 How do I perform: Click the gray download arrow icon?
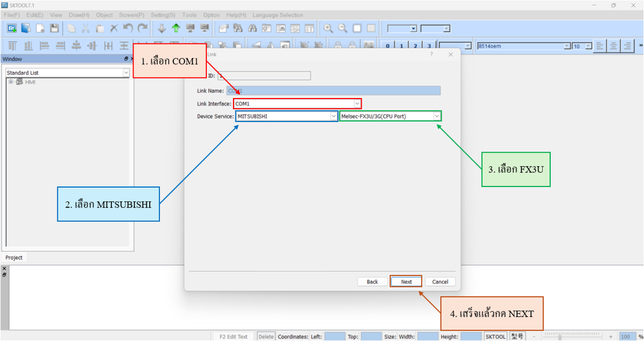(161, 28)
